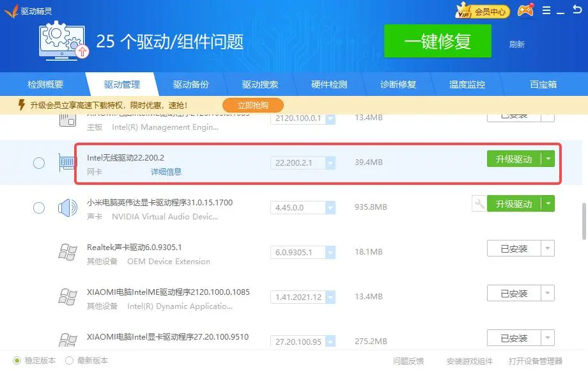Click the motherboard icon in the top device row
The image size is (588, 371).
click(x=66, y=119)
